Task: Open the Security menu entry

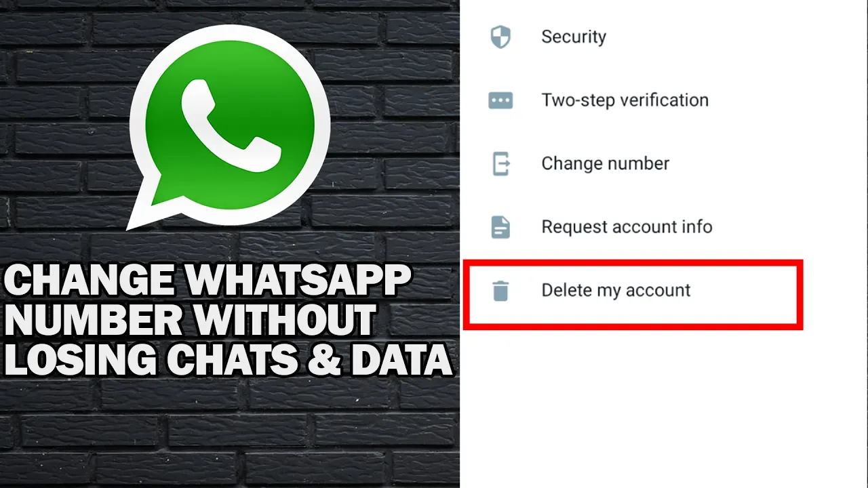Action: coord(573,37)
